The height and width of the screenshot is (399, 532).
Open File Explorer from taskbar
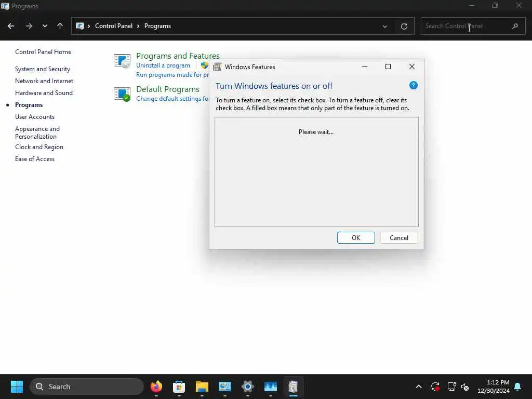tap(202, 387)
